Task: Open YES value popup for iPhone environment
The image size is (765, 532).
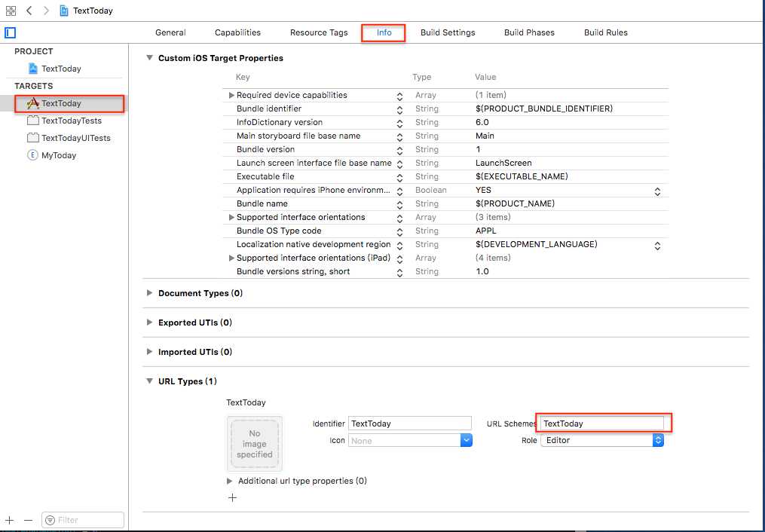Action: pos(657,191)
